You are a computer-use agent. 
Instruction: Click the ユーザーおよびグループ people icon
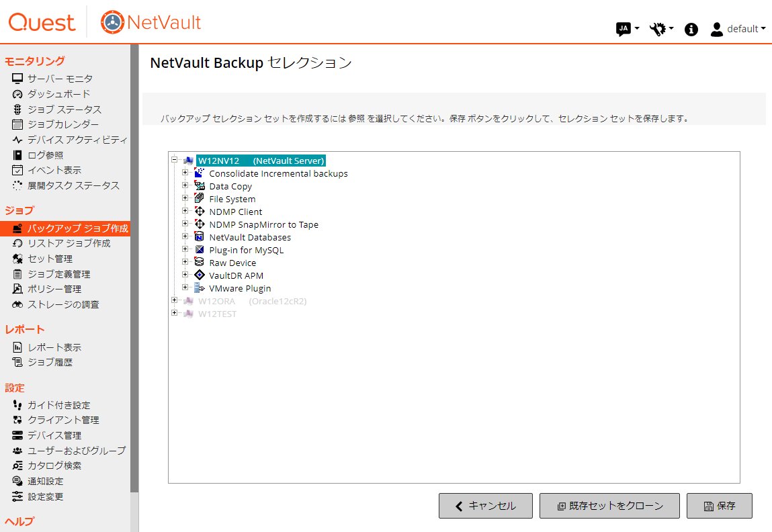17,450
